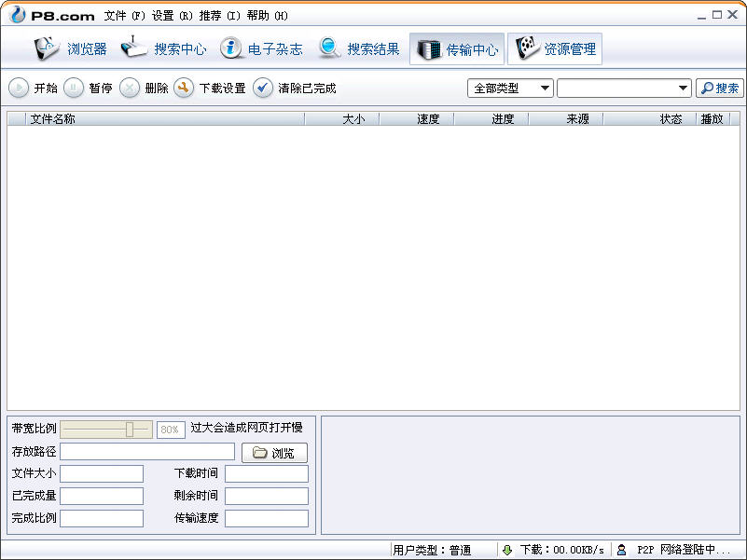747x560 pixels.
Task: Click the 暂停 pause icon
Action: pyautogui.click(x=74, y=89)
